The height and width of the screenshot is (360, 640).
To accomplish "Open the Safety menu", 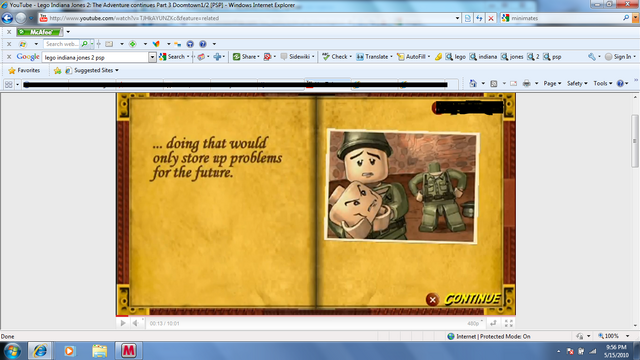I will (577, 83).
